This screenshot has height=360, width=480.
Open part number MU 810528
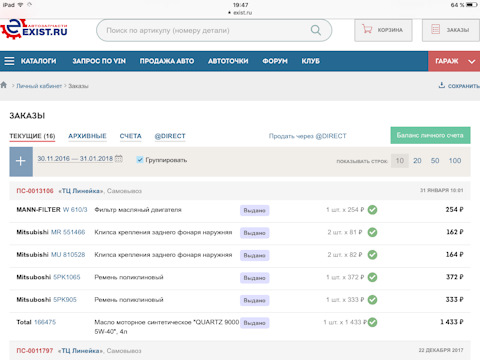(x=68, y=255)
